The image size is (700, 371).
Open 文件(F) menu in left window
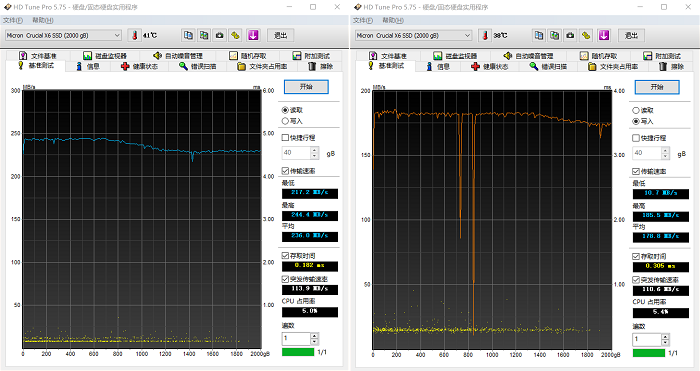coord(12,20)
